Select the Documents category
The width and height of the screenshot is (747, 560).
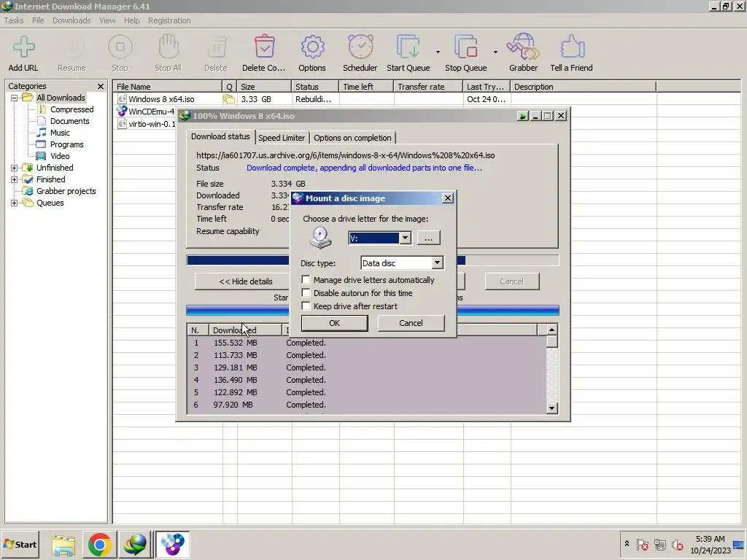(69, 121)
